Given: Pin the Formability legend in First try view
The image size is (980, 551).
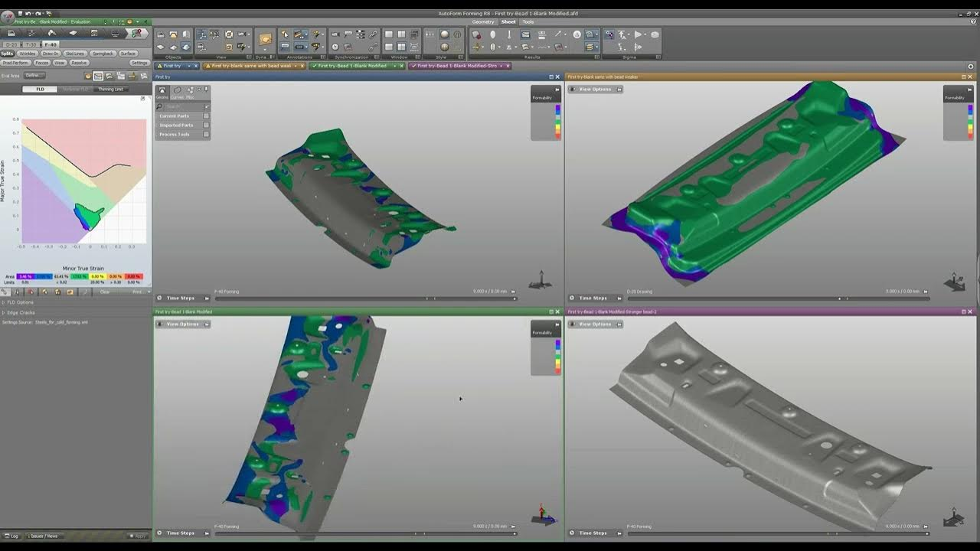Looking at the screenshot, I should (557, 90).
